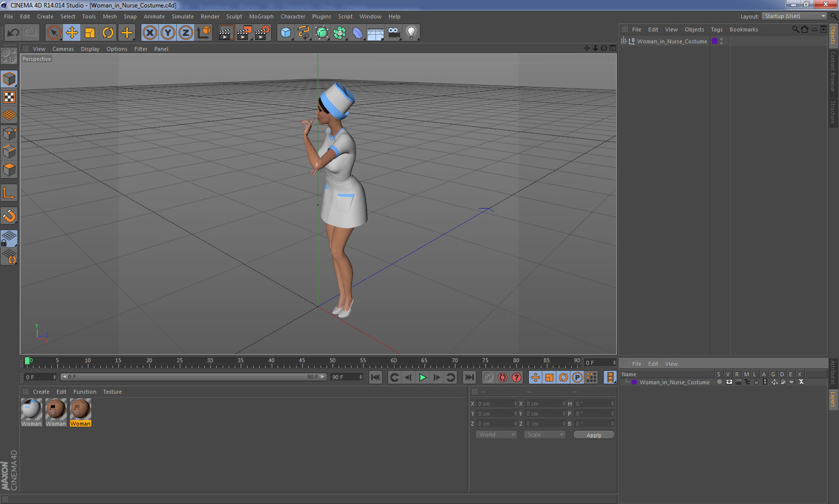Open the View menu in viewport
The width and height of the screenshot is (839, 504).
39,49
